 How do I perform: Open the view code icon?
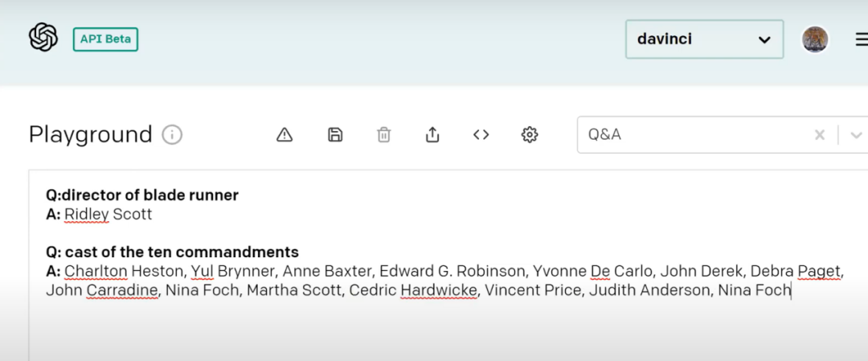click(x=481, y=134)
